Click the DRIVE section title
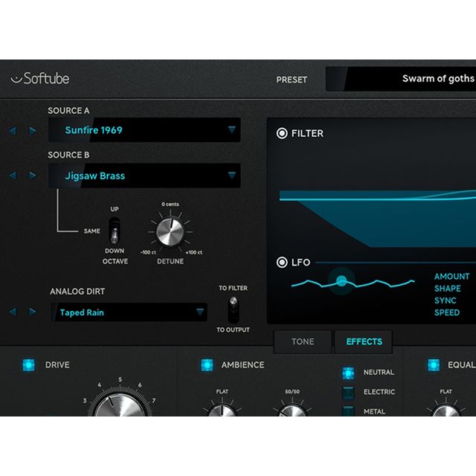The image size is (476, 476). pos(57,365)
